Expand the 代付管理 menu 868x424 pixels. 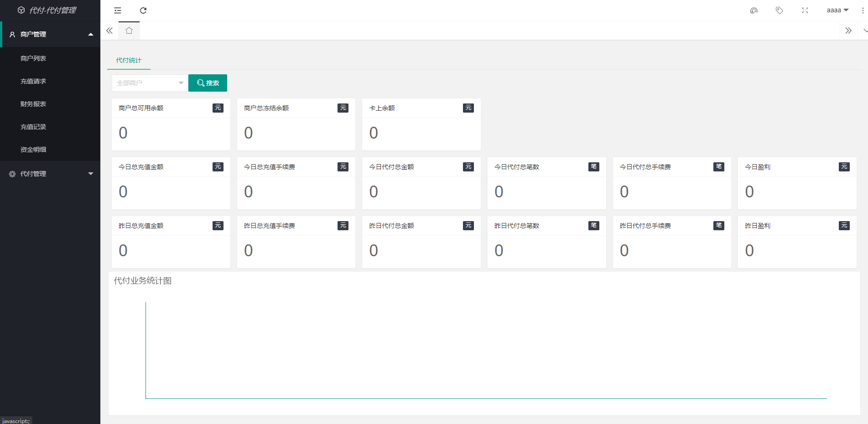[51, 174]
